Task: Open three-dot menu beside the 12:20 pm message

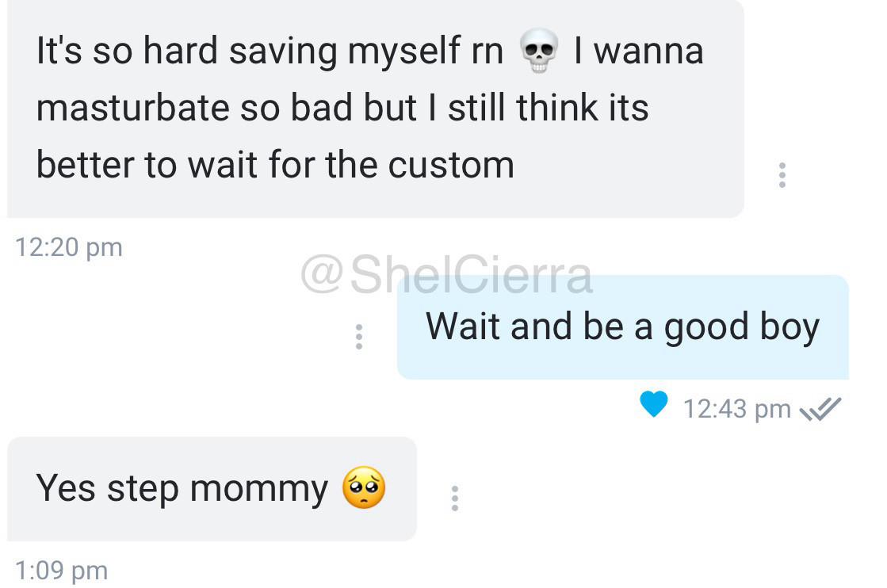Action: [x=782, y=175]
